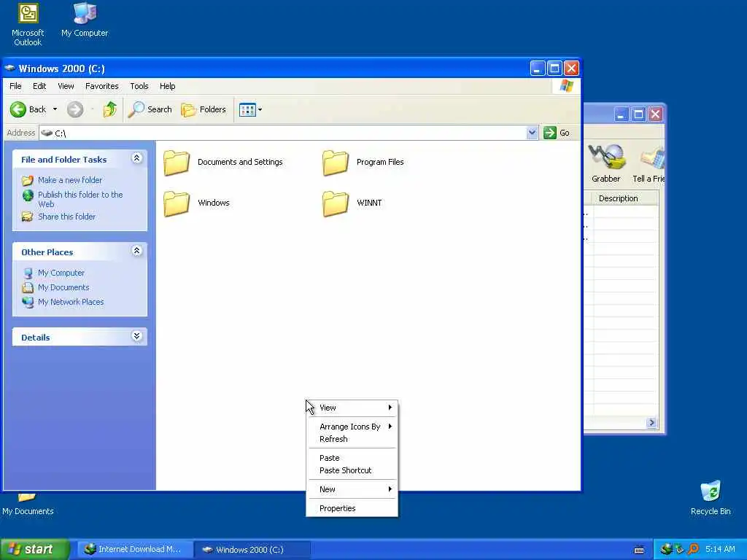Click the Go button

[x=557, y=133]
